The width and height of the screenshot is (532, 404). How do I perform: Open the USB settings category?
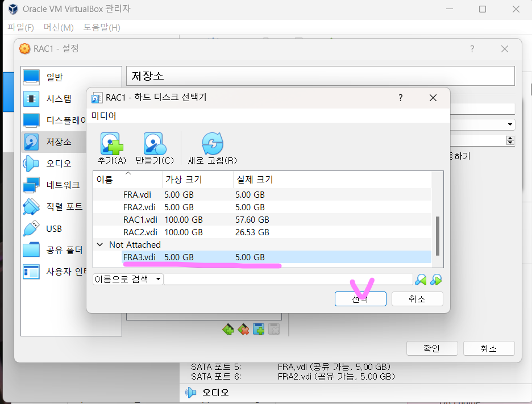coord(55,228)
